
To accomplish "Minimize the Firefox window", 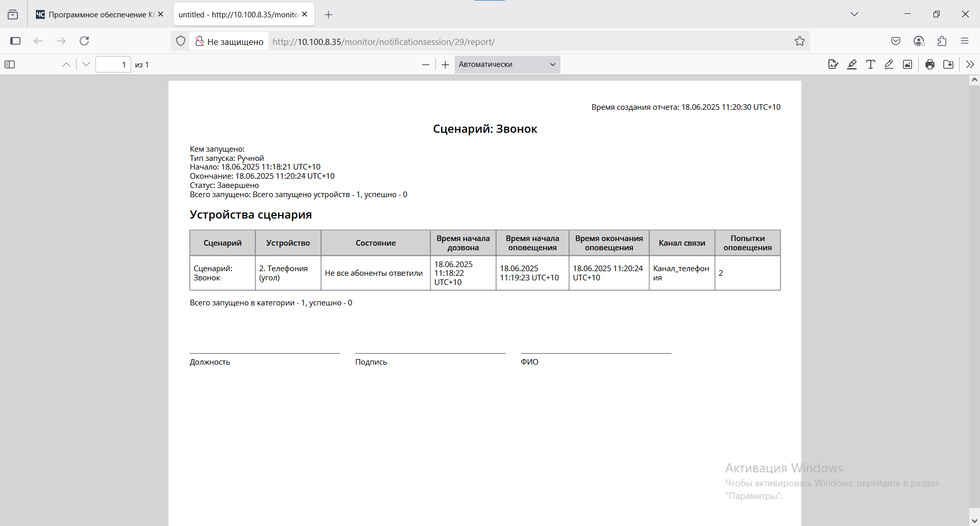I will click(908, 14).
